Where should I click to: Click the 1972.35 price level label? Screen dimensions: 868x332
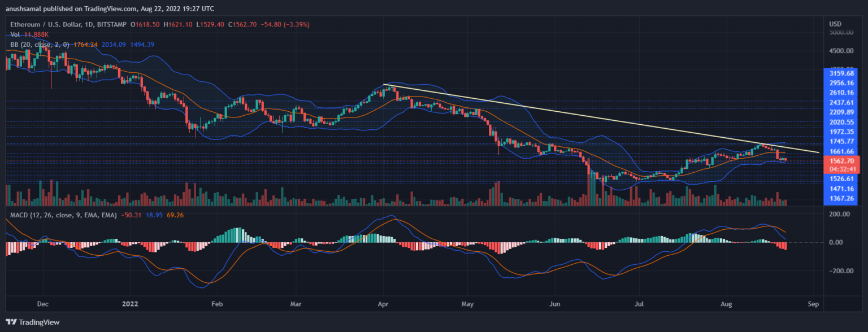point(841,132)
